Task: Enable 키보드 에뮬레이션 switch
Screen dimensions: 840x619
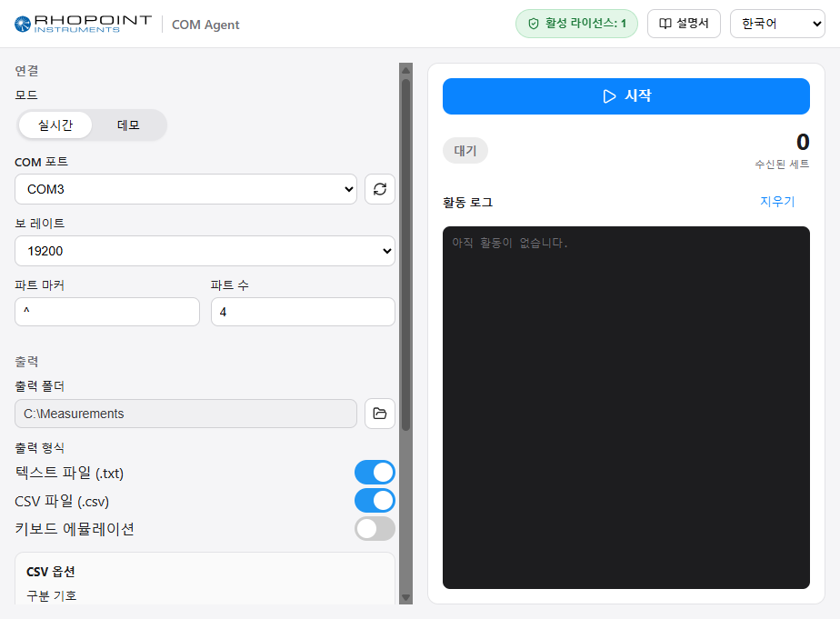Action: [x=375, y=528]
